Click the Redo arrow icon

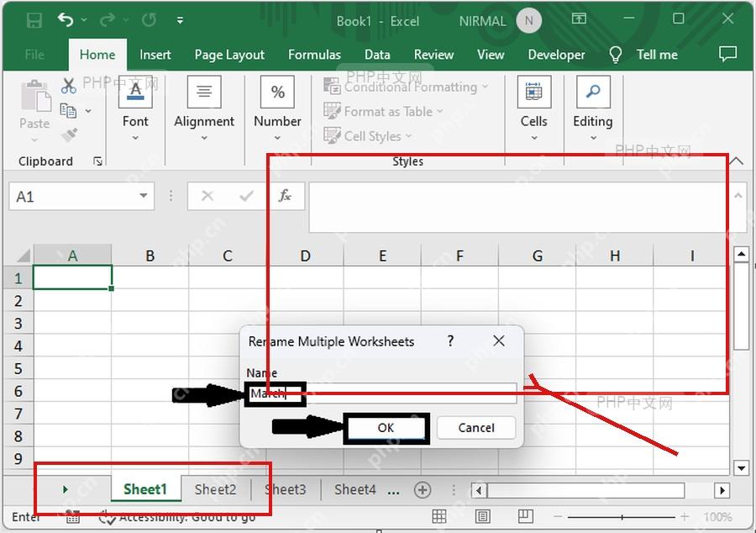pyautogui.click(x=108, y=20)
